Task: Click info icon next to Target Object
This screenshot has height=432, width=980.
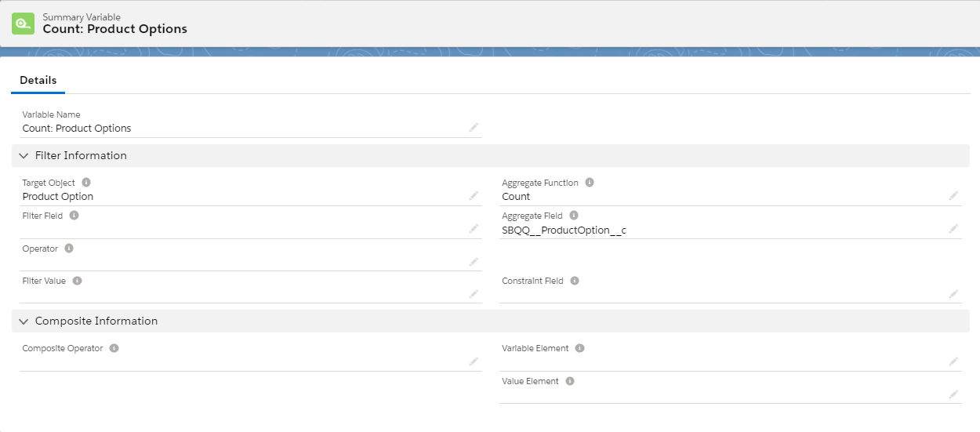Action: coord(86,183)
